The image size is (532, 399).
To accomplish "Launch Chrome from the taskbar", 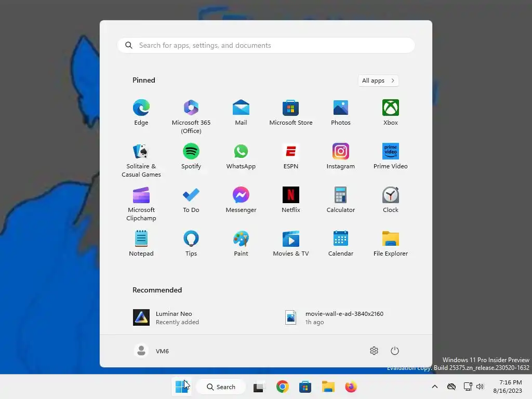I will pos(282,387).
